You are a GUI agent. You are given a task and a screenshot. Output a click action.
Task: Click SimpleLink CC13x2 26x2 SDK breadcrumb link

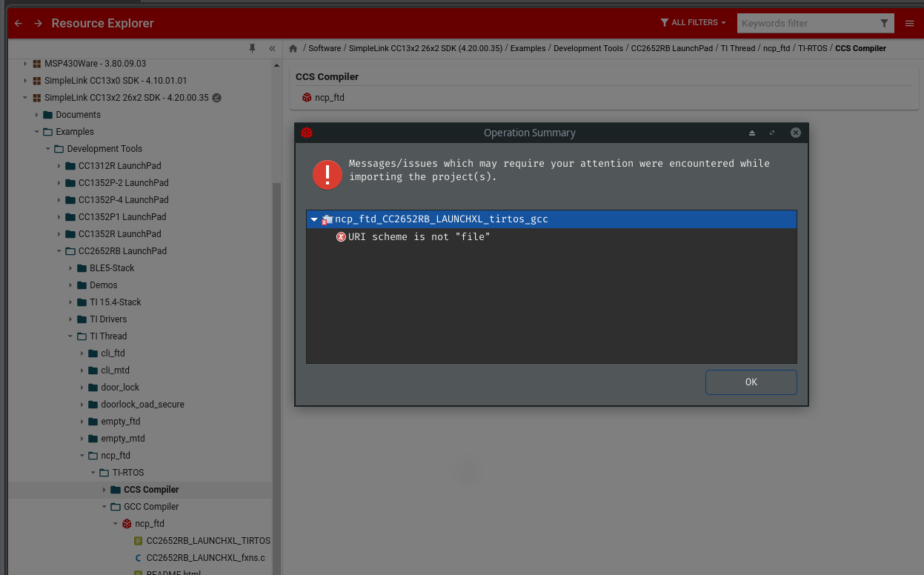coord(425,48)
